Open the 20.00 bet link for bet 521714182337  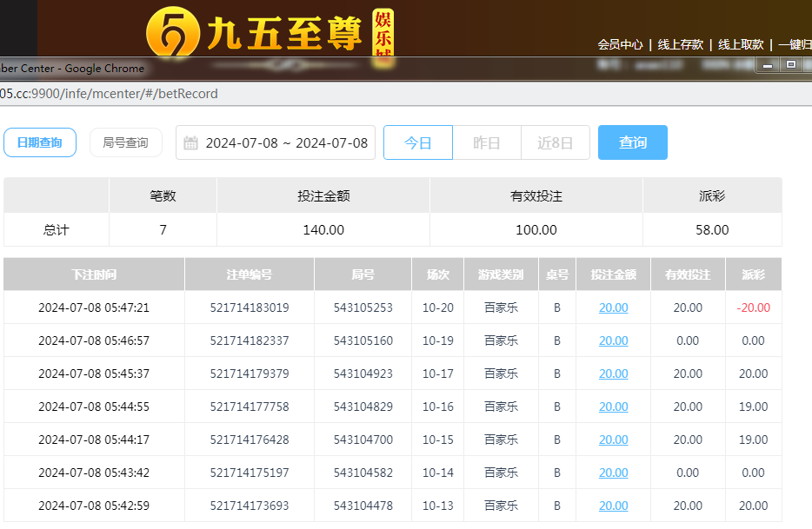tap(613, 341)
